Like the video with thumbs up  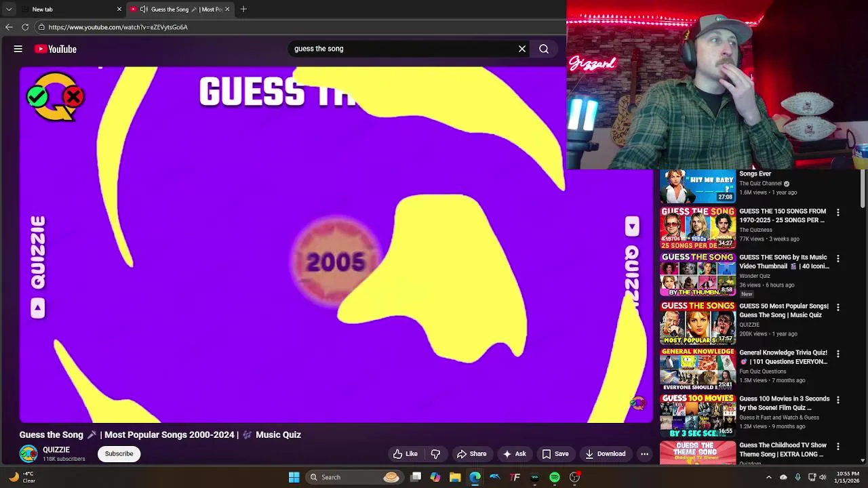406,454
